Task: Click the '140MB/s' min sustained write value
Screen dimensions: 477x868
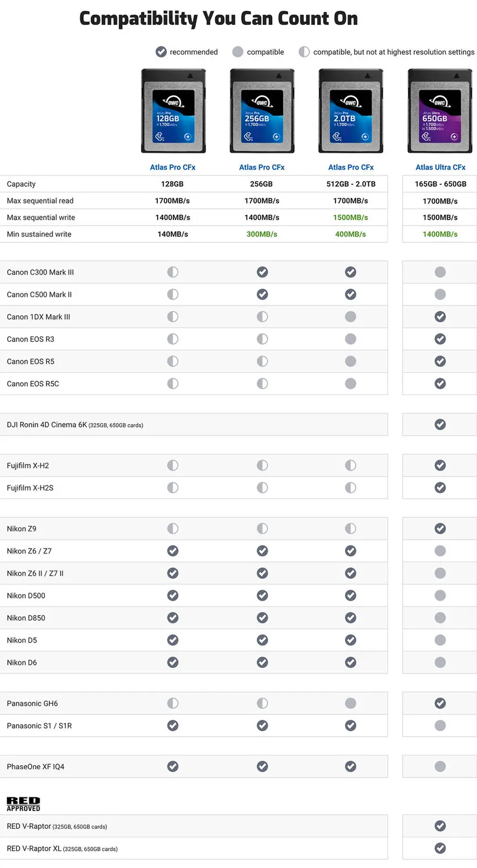Action: 173,234
